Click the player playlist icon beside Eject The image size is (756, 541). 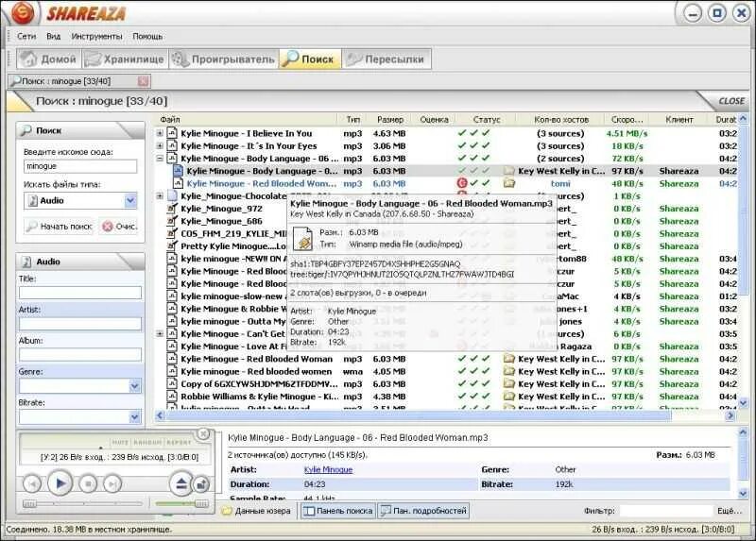201,484
